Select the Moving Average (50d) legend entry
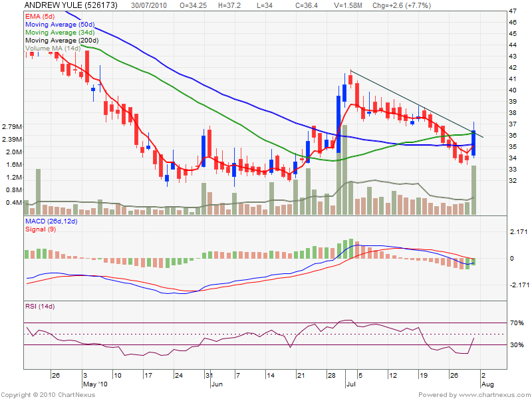Viewport: 532px width, 399px height. (61, 24)
